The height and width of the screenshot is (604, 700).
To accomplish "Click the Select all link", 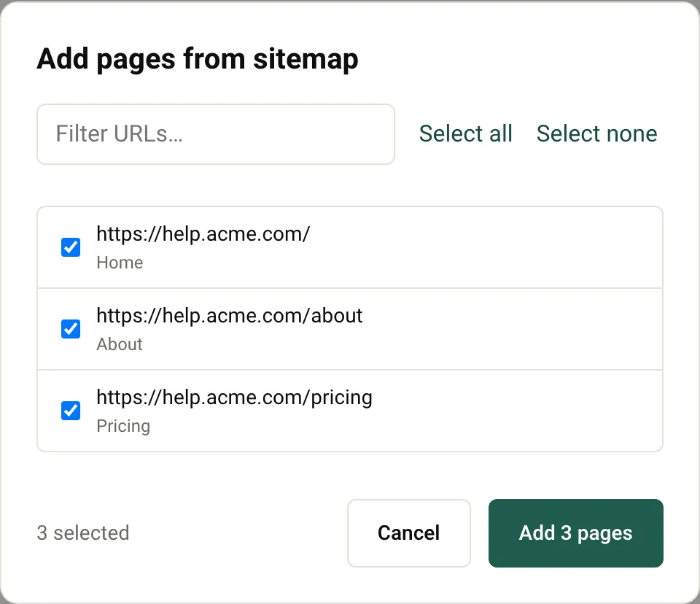I will point(466,133).
